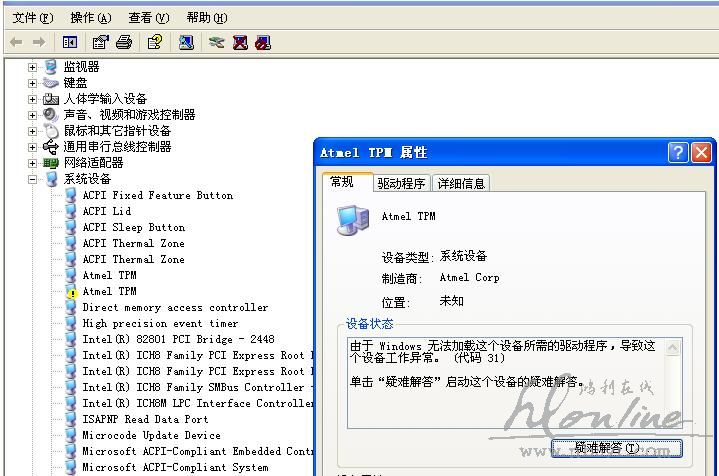Viewport: 719px width, 476px height.
Task: Click the Print toolbar icon
Action: click(124, 43)
